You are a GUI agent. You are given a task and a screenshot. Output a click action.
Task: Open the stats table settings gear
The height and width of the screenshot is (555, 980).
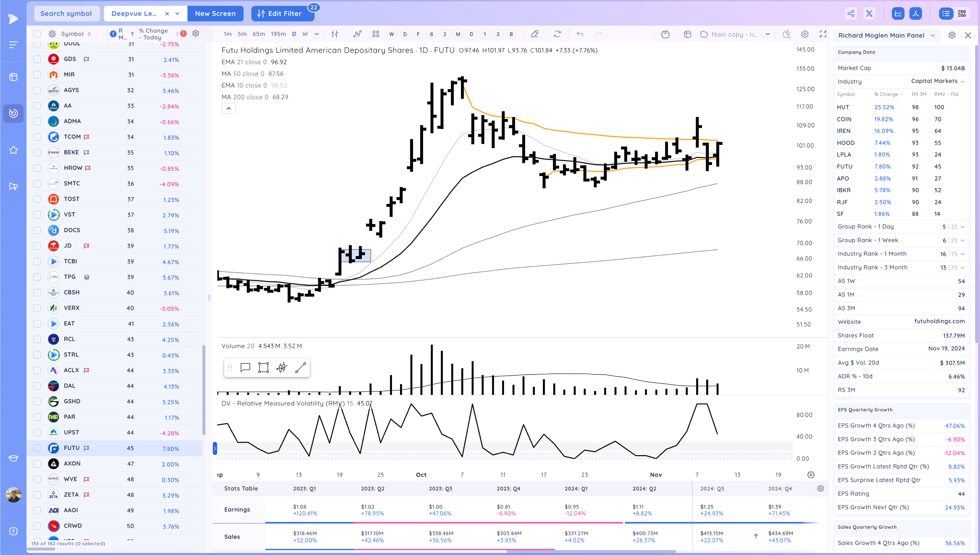(x=821, y=488)
